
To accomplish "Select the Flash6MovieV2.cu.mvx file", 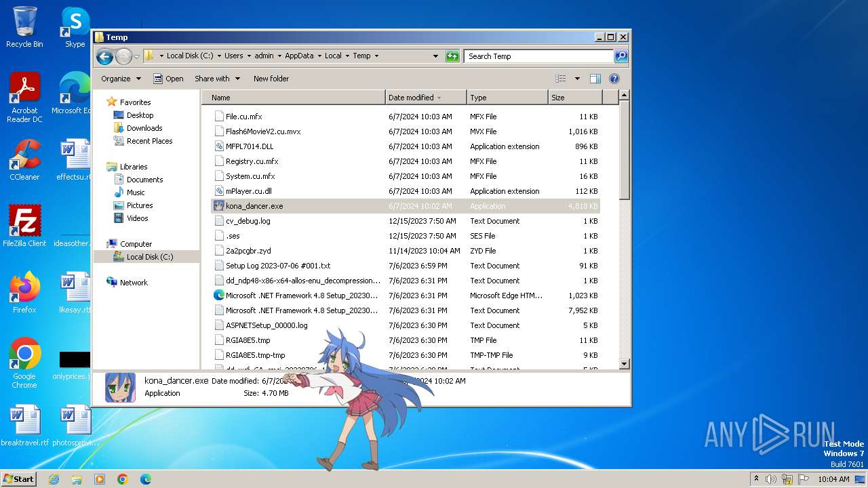I will tap(406, 131).
